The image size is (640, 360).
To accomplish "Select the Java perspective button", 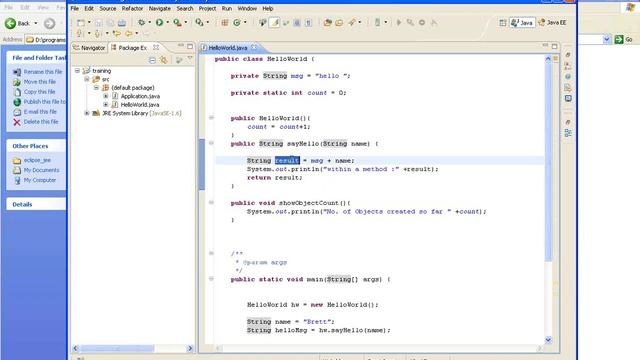I will (x=522, y=23).
